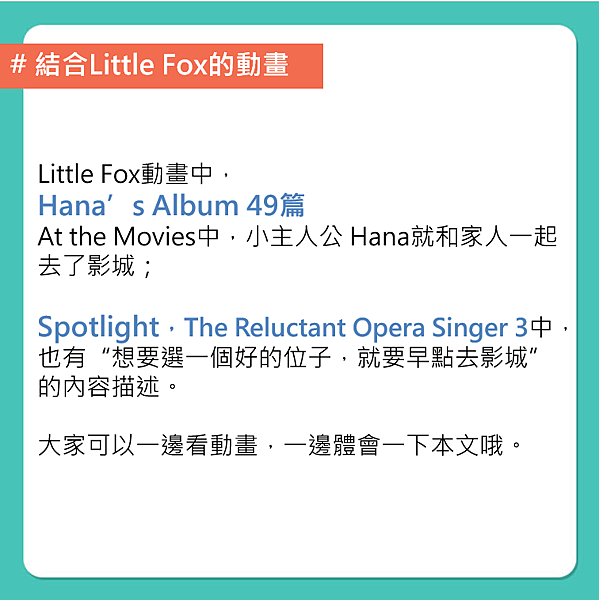Click the # symbol in the orange banner
Viewport: 599px width, 600px height.
tap(18, 64)
